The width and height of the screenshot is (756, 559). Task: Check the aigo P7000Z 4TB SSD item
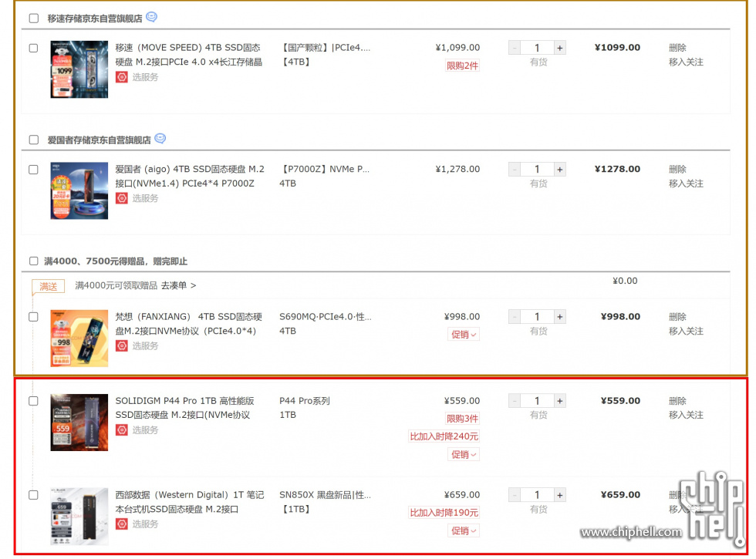point(33,170)
